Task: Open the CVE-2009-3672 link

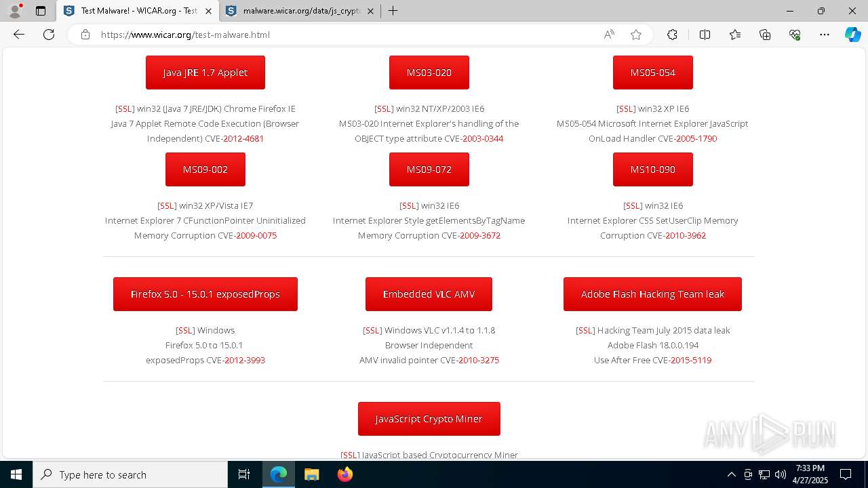Action: (x=480, y=235)
